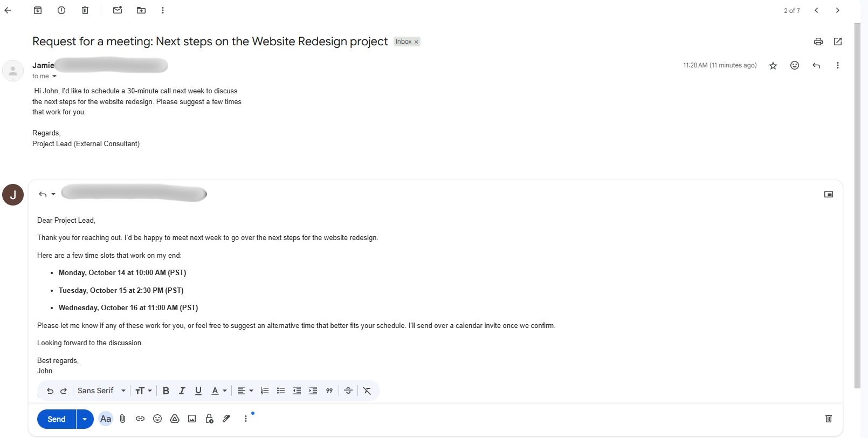Toggle block quote formatting

329,391
